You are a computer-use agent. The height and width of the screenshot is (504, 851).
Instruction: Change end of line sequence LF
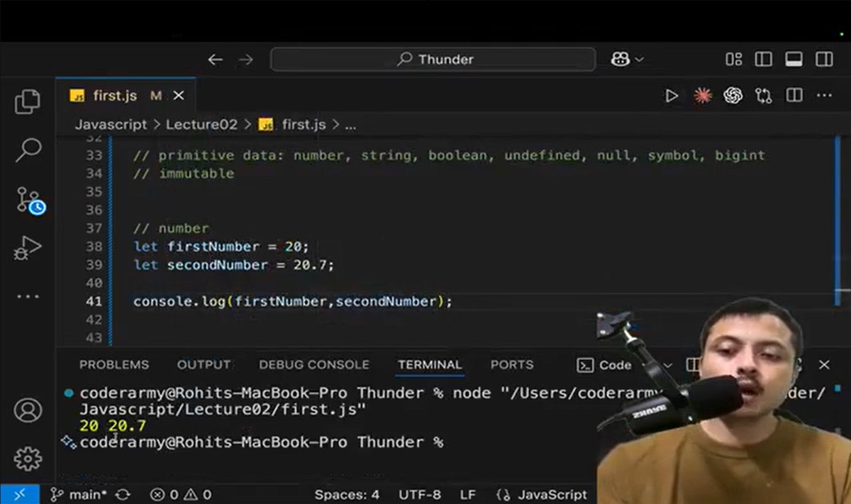[x=468, y=495]
